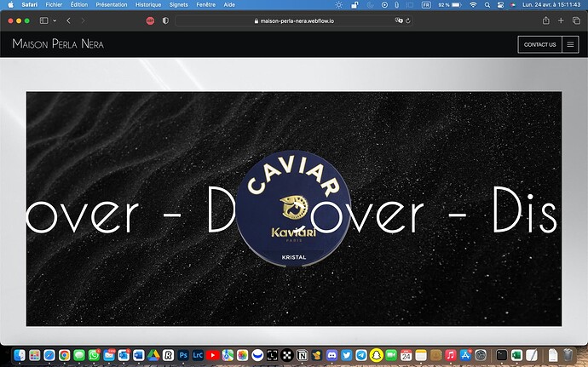
Task: Open Launchpad from the Dock
Action: pos(34,354)
